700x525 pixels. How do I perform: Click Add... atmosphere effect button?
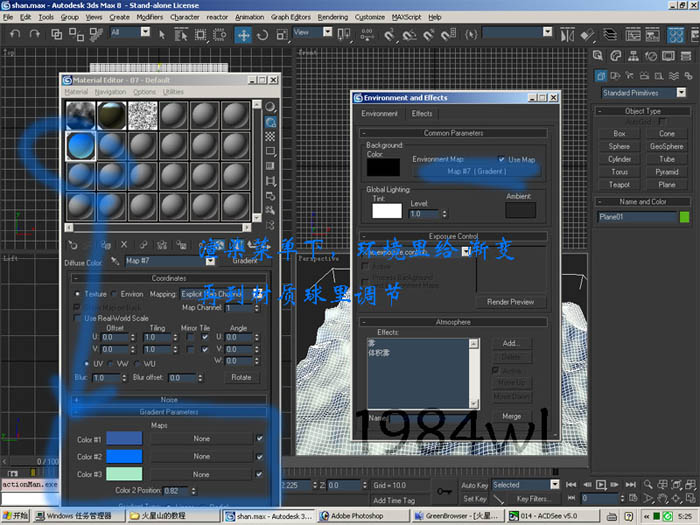coord(511,343)
